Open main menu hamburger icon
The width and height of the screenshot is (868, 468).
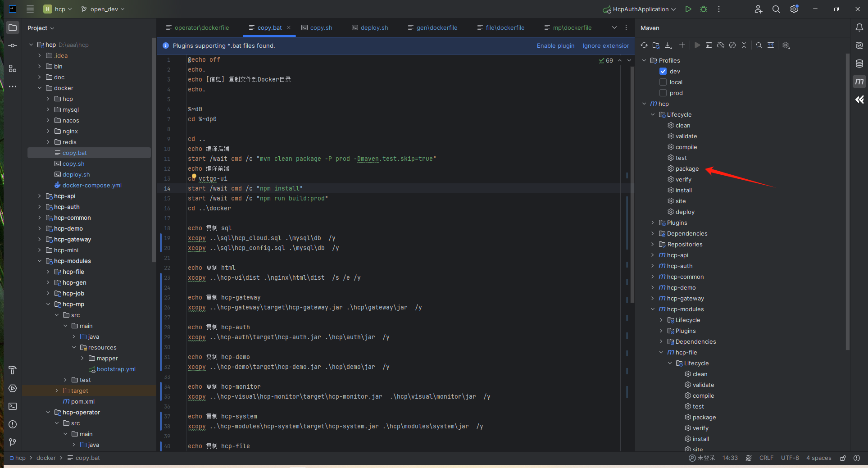(30, 9)
